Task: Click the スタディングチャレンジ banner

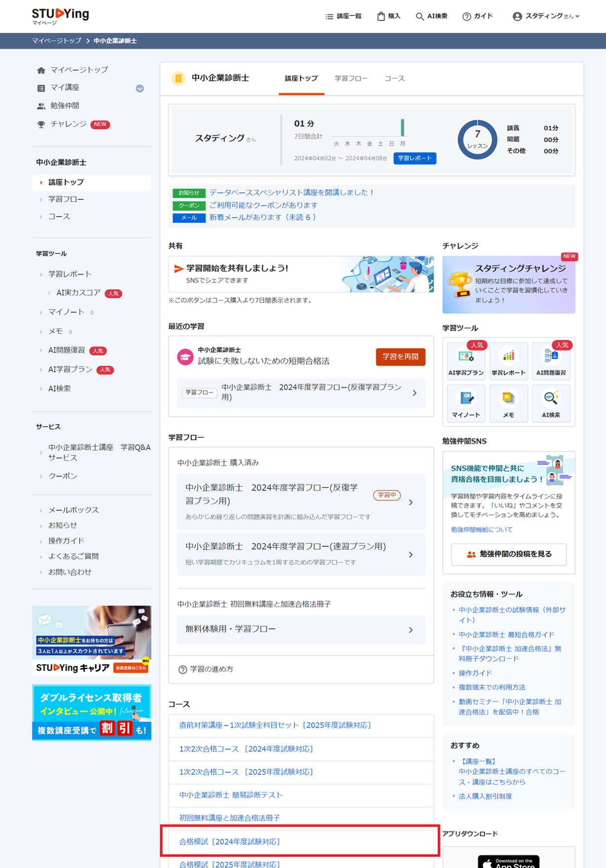Action: pyautogui.click(x=508, y=285)
